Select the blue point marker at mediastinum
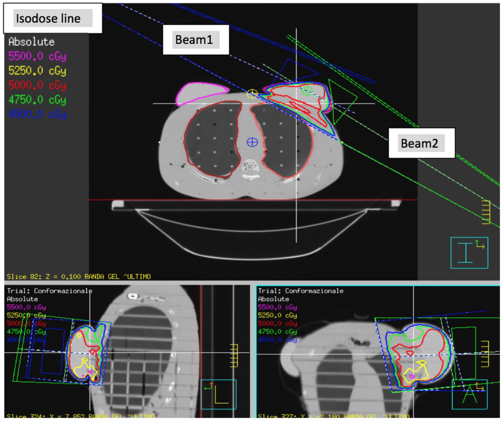504x423 pixels. point(252,142)
